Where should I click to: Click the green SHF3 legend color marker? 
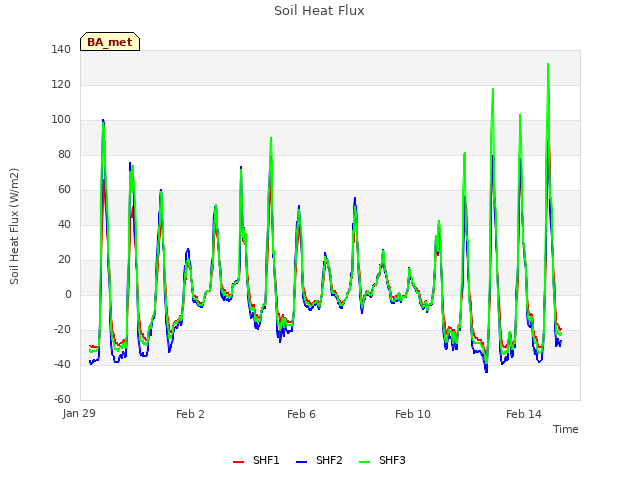[364, 462]
